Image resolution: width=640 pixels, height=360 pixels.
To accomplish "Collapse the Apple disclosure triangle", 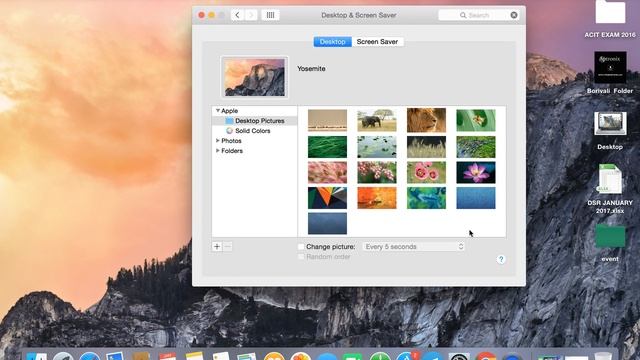I will coord(218,111).
